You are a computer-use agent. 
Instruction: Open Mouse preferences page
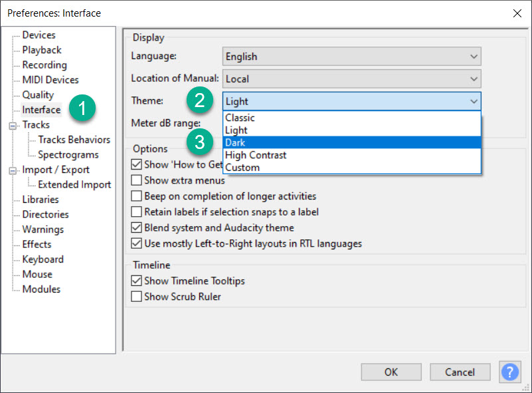pyautogui.click(x=37, y=274)
